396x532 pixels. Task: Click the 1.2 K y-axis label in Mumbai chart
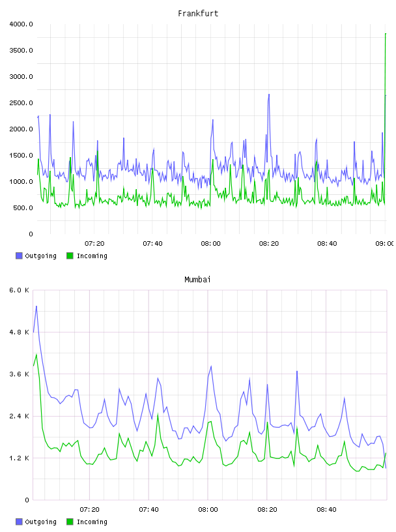pos(20,458)
